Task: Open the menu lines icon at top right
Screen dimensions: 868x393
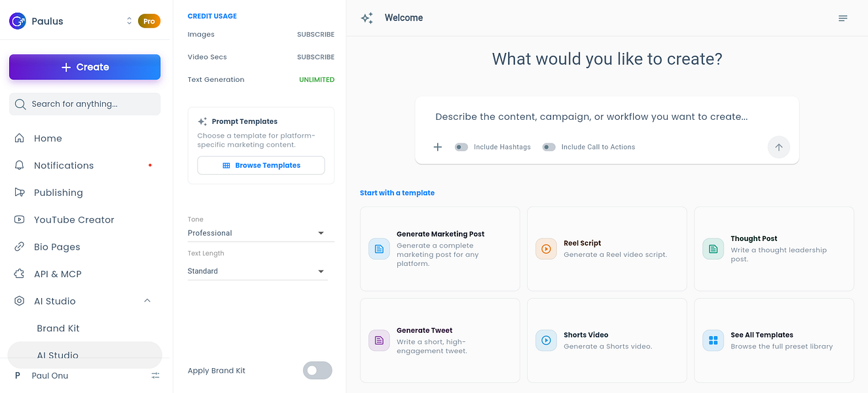Action: point(843,18)
